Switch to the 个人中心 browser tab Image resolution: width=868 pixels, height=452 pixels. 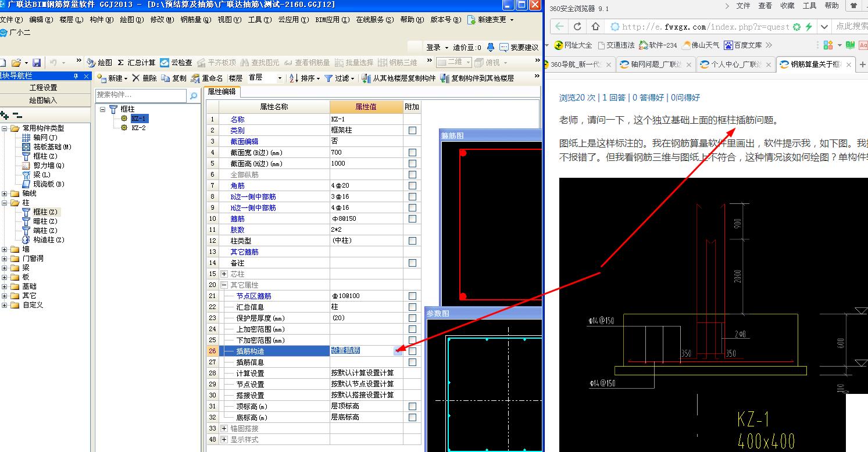pyautogui.click(x=735, y=64)
